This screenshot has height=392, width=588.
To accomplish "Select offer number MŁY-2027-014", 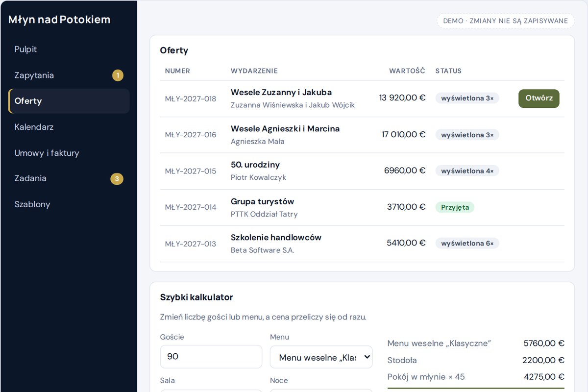I will (191, 207).
